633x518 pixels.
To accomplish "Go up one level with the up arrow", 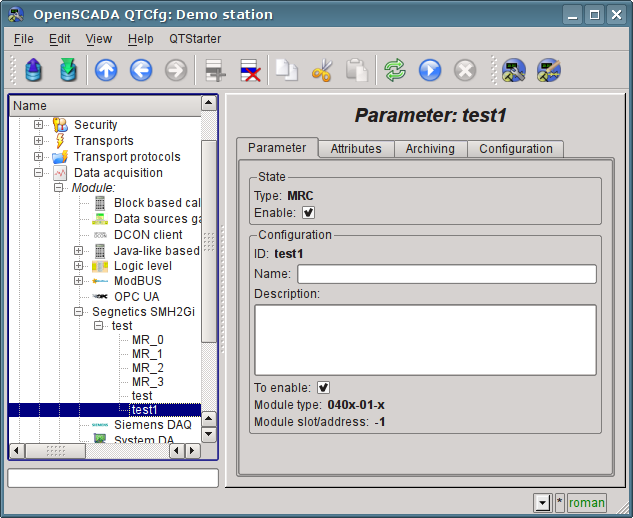I will [x=106, y=70].
